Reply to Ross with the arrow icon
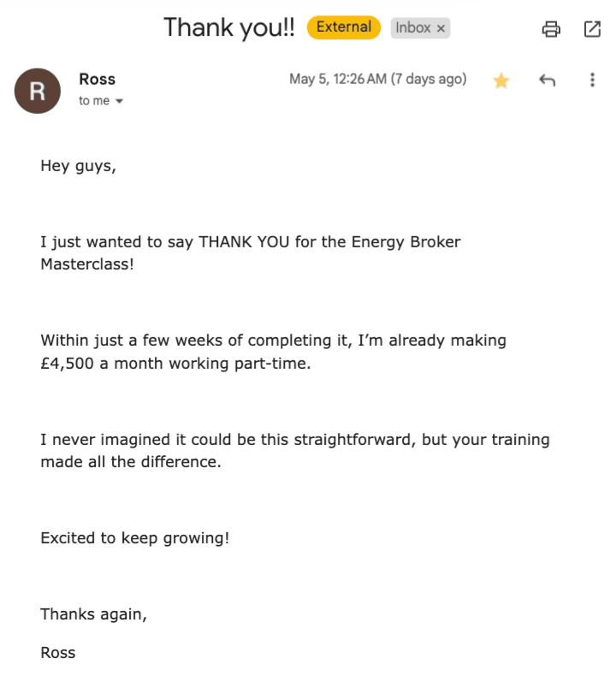This screenshot has height=676, width=616. (x=548, y=80)
